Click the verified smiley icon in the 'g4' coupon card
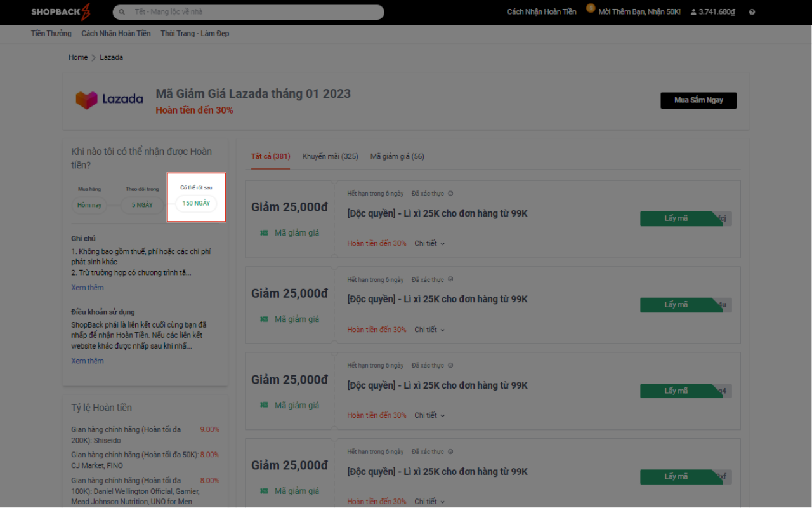Image resolution: width=812 pixels, height=508 pixels. pyautogui.click(x=450, y=366)
